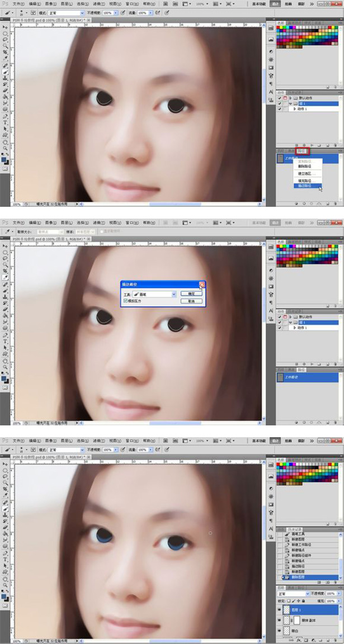Select the Lasso tool in bottom screenshot toolbox
Screen dimensions: 344x644
[6, 477]
